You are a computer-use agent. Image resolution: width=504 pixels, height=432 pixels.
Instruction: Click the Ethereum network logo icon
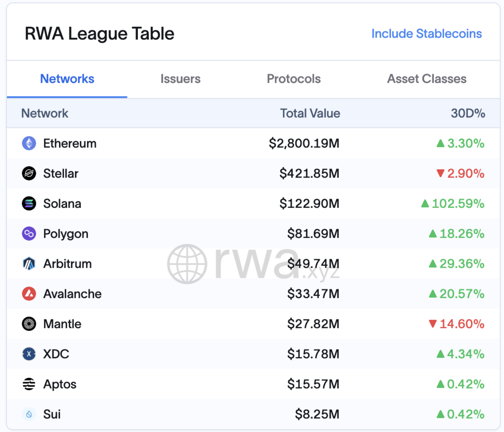(29, 143)
